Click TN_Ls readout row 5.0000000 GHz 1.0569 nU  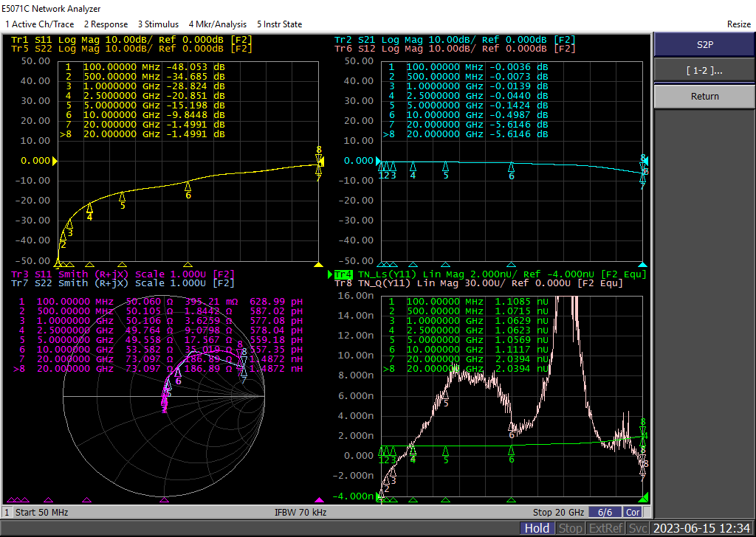[x=468, y=340]
